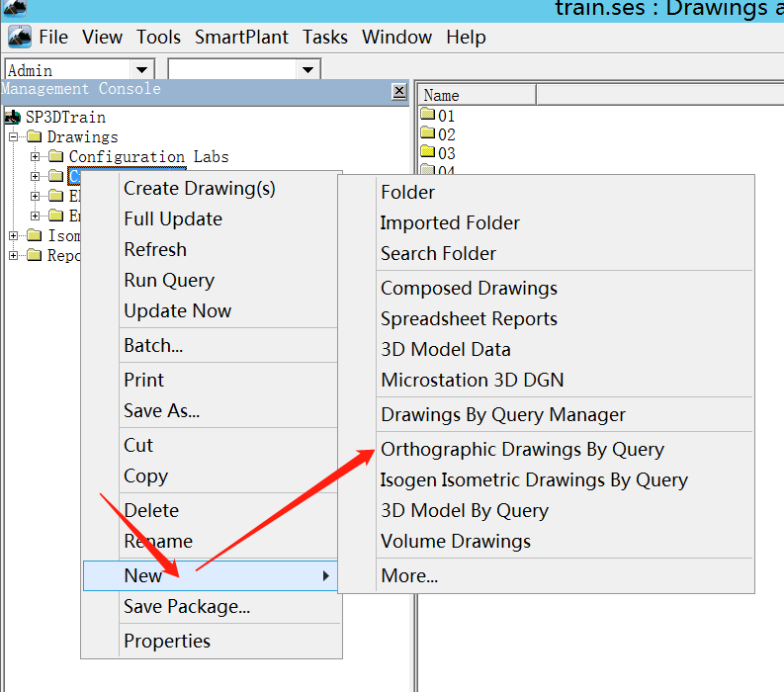
Task: Select folder 03 icon in the list
Action: click(427, 151)
